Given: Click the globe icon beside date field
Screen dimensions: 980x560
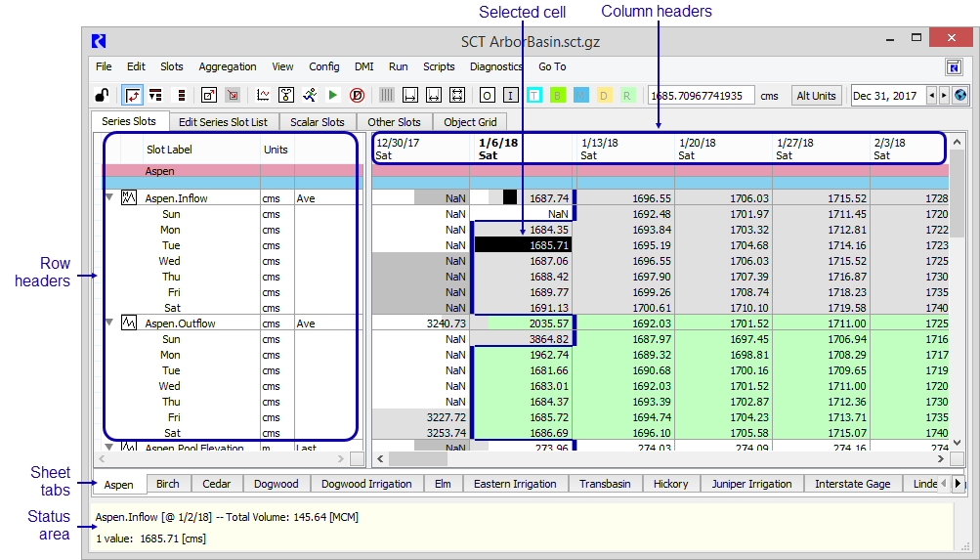Looking at the screenshot, I should (959, 96).
